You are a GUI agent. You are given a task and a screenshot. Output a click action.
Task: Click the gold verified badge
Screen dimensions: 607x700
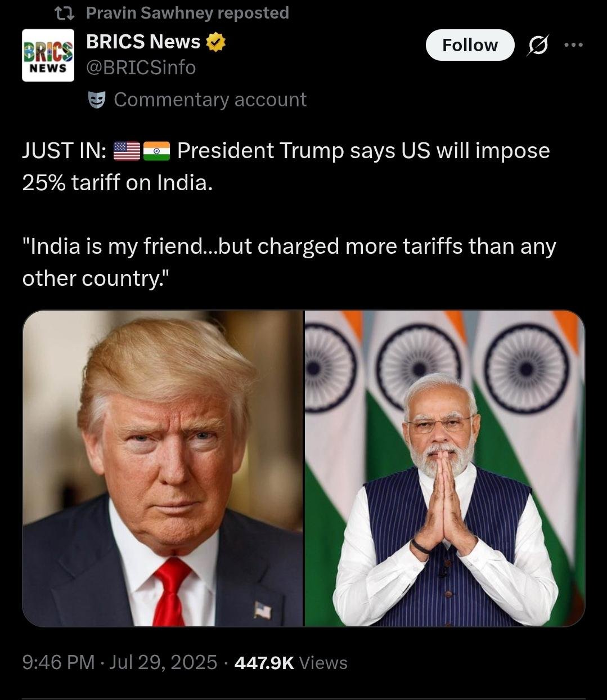click(x=216, y=42)
